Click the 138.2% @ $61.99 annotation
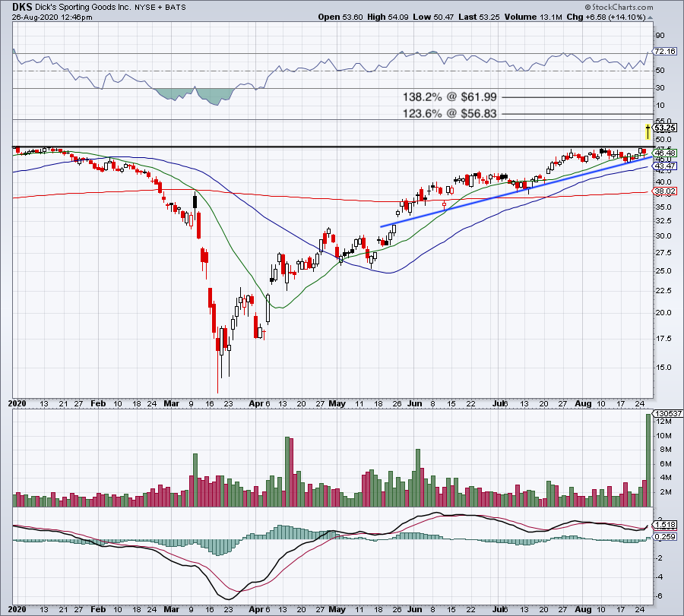Image resolution: width=684 pixels, height=616 pixels. pos(449,96)
